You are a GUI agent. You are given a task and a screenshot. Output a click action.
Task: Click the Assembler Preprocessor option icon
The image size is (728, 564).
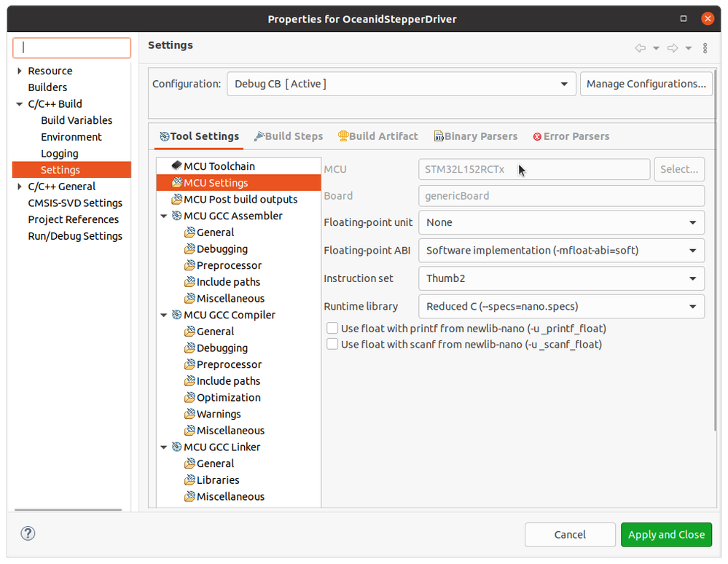[x=189, y=265]
